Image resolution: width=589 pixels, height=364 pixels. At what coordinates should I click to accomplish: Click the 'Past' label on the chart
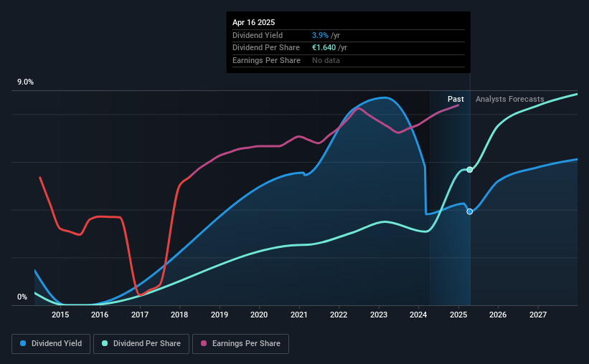[x=456, y=99]
